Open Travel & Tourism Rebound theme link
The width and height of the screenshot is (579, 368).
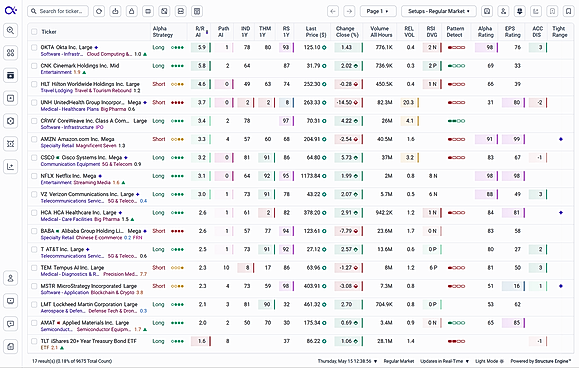(x=103, y=90)
